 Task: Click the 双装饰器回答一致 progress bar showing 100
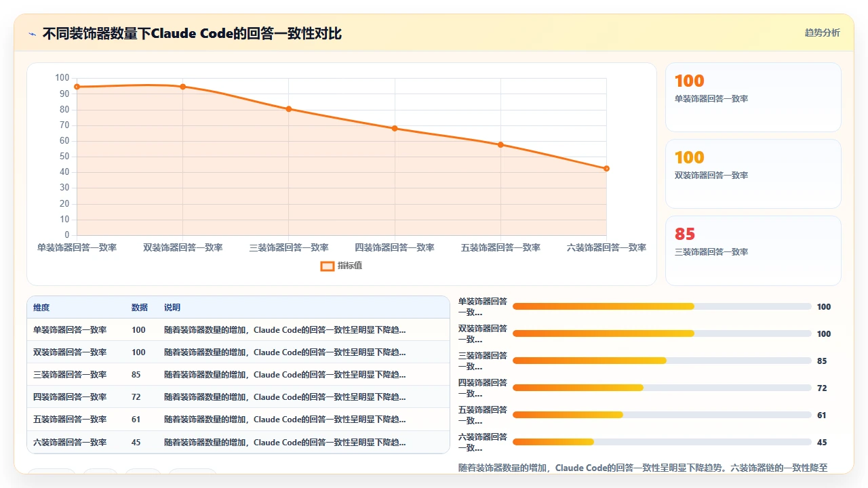[x=662, y=333]
